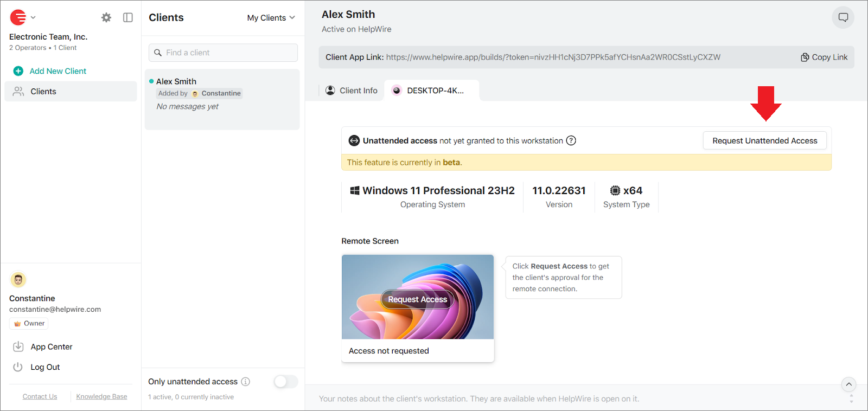
Task: Click the beta feature notice banner
Action: point(586,162)
